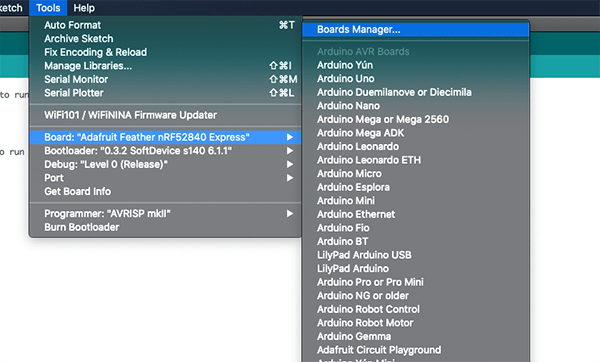The width and height of the screenshot is (600, 362).
Task: Select the Arduino Yún board
Action: [416, 65]
